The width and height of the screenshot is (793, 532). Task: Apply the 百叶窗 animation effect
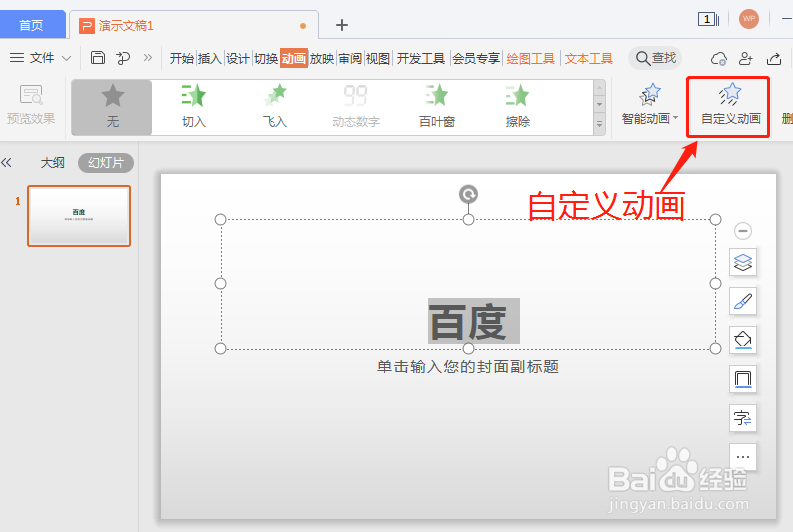pyautogui.click(x=437, y=107)
